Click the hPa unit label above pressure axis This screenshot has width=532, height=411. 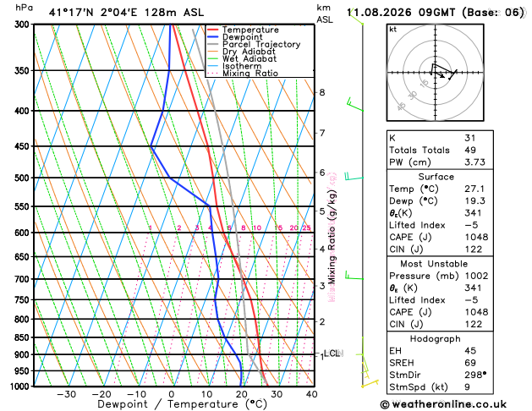(x=24, y=8)
